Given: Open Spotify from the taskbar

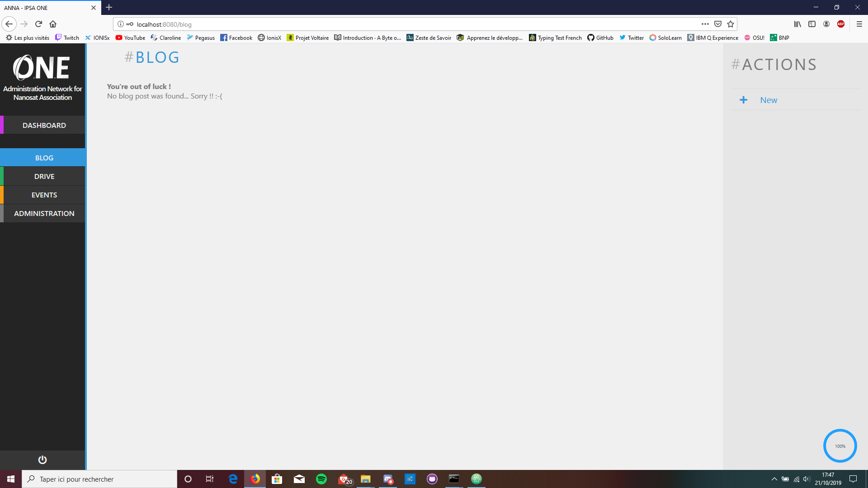Looking at the screenshot, I should 321,479.
